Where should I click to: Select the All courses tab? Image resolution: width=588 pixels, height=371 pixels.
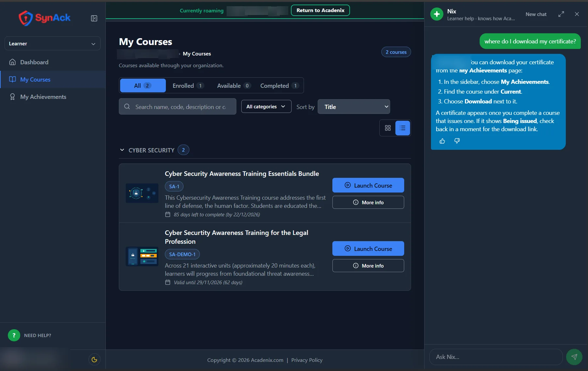click(143, 85)
